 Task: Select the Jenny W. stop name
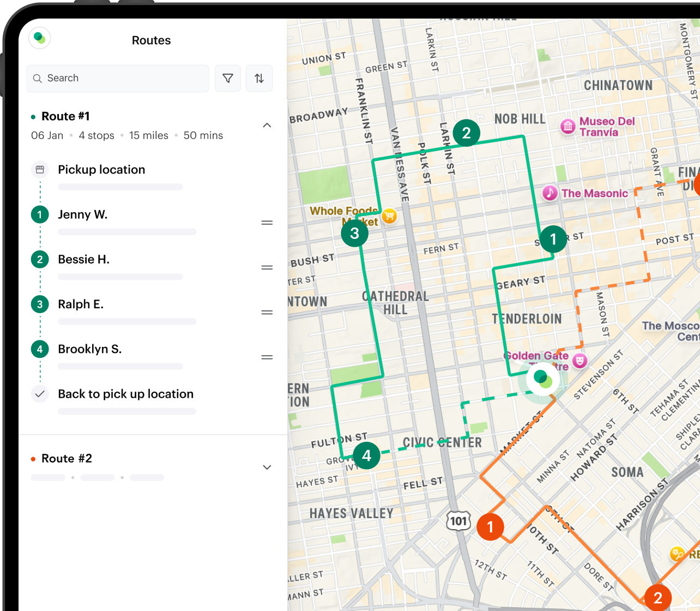click(83, 214)
